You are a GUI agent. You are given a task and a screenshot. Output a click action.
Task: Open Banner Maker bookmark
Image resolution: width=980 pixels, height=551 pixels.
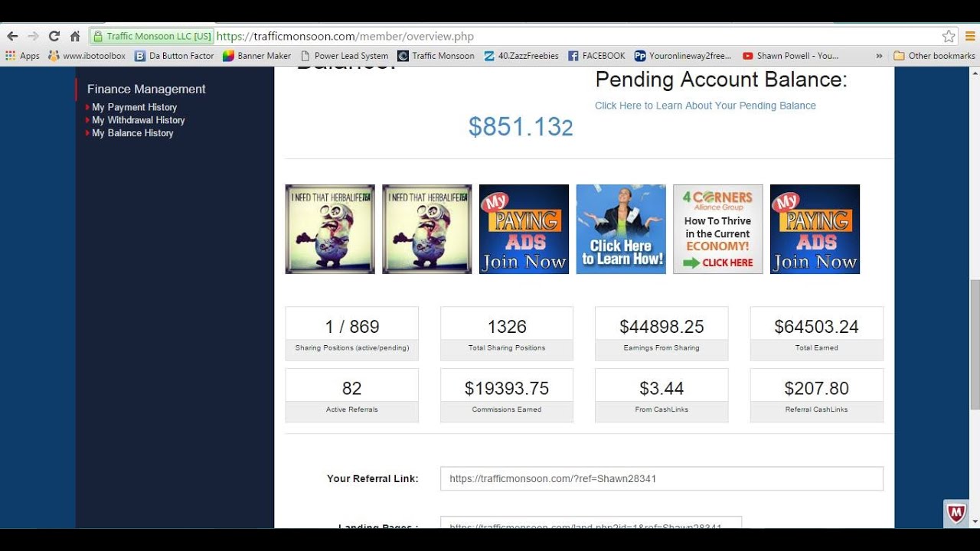257,56
